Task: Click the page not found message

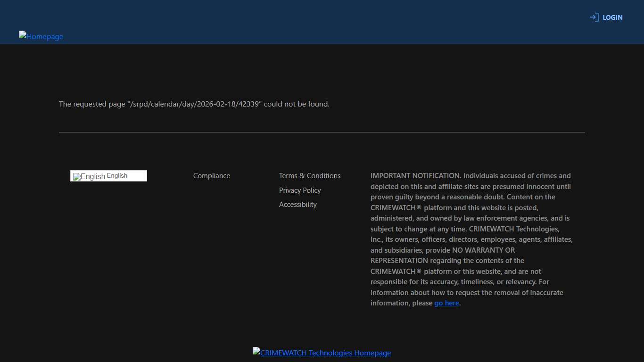Action: 194,104
